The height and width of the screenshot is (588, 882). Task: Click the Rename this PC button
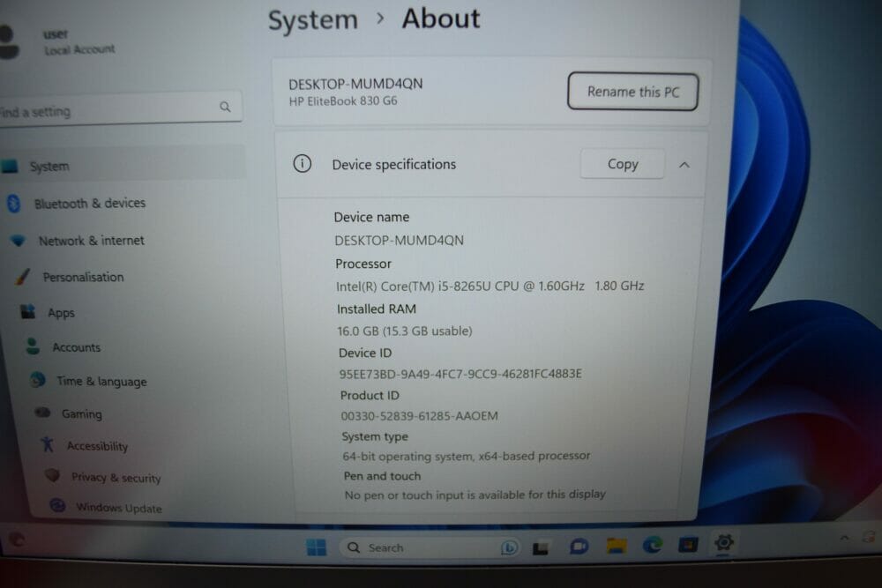(x=632, y=92)
